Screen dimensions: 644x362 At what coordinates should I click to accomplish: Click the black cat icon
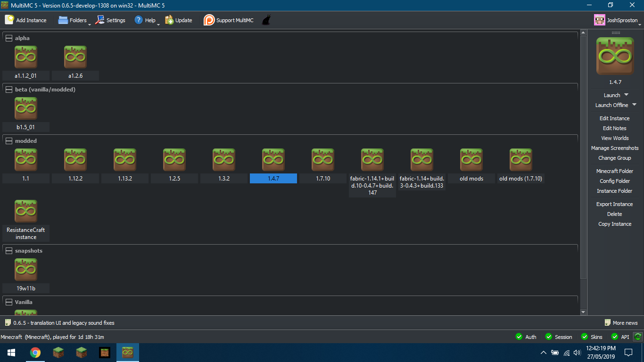tap(266, 20)
